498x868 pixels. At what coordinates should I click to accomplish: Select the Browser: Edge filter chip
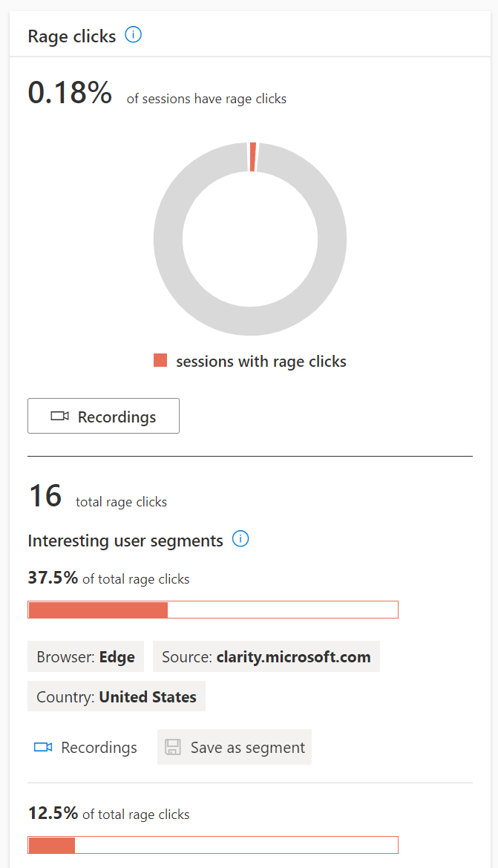pos(86,657)
